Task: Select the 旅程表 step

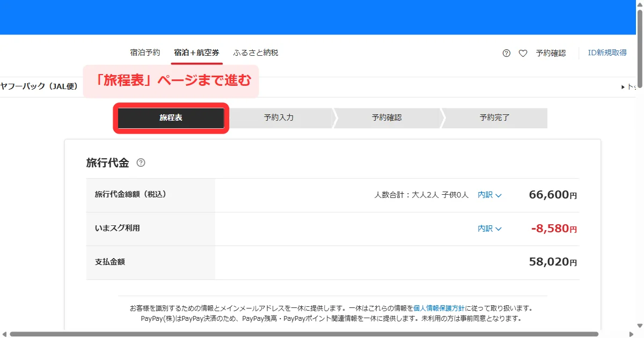Action: click(x=171, y=118)
